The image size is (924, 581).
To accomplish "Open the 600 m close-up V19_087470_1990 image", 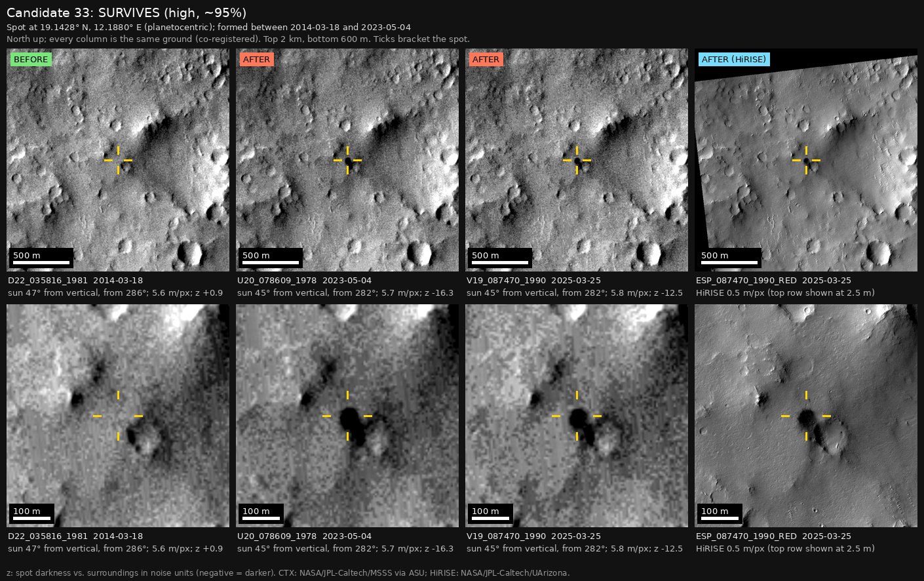I will [x=577, y=416].
